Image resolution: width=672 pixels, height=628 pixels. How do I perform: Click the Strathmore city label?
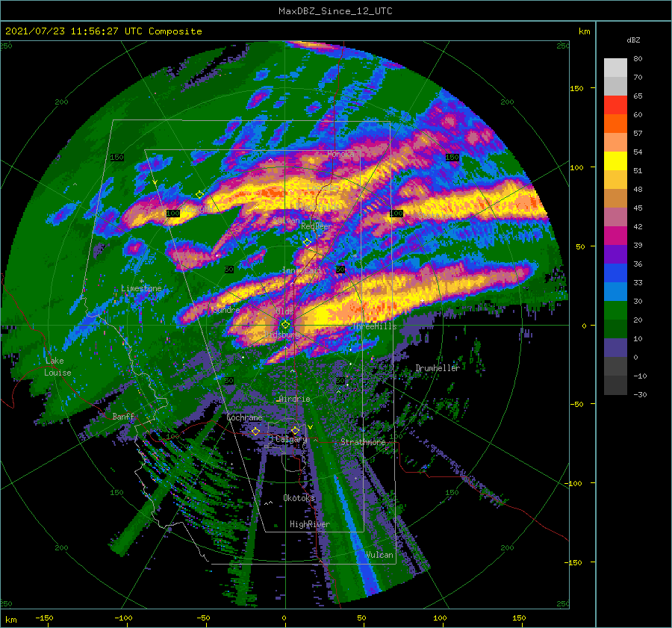click(363, 442)
